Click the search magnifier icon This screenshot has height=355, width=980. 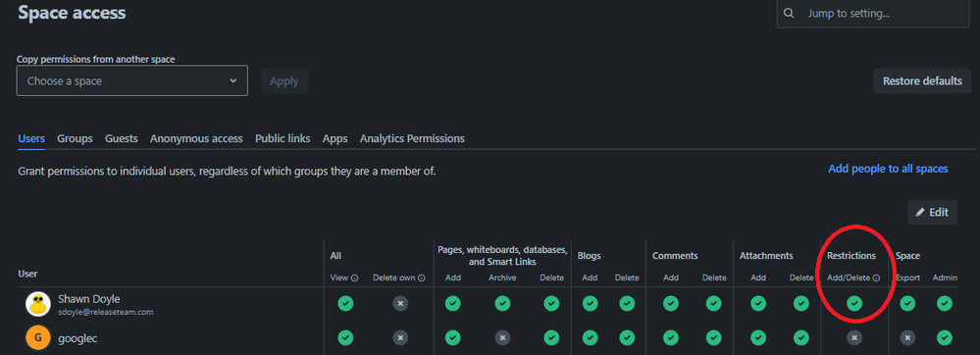pos(790,13)
